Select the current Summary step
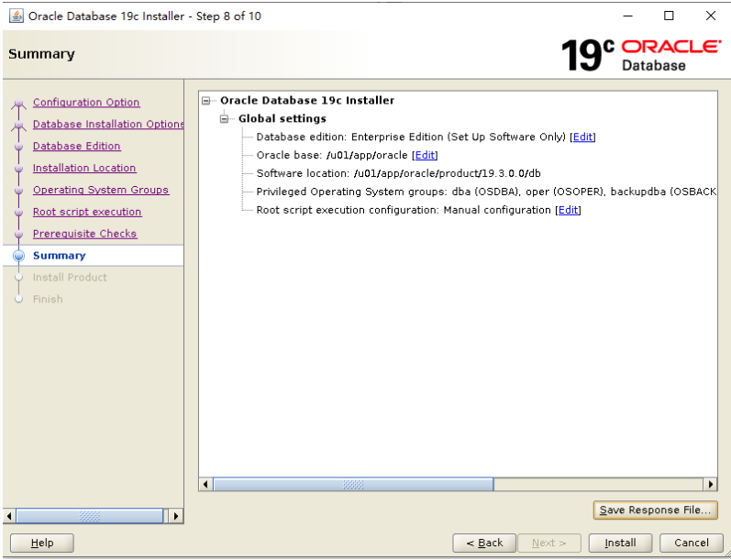 (60, 256)
